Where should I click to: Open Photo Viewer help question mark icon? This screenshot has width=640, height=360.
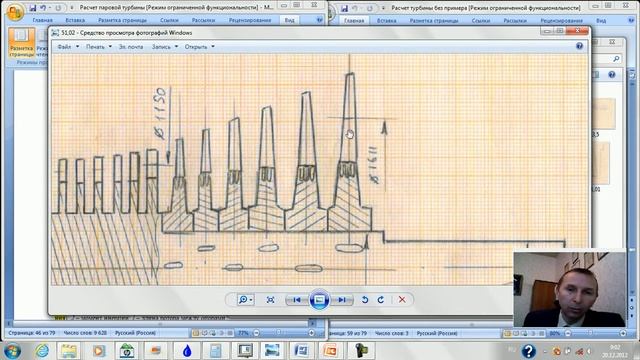pyautogui.click(x=580, y=46)
